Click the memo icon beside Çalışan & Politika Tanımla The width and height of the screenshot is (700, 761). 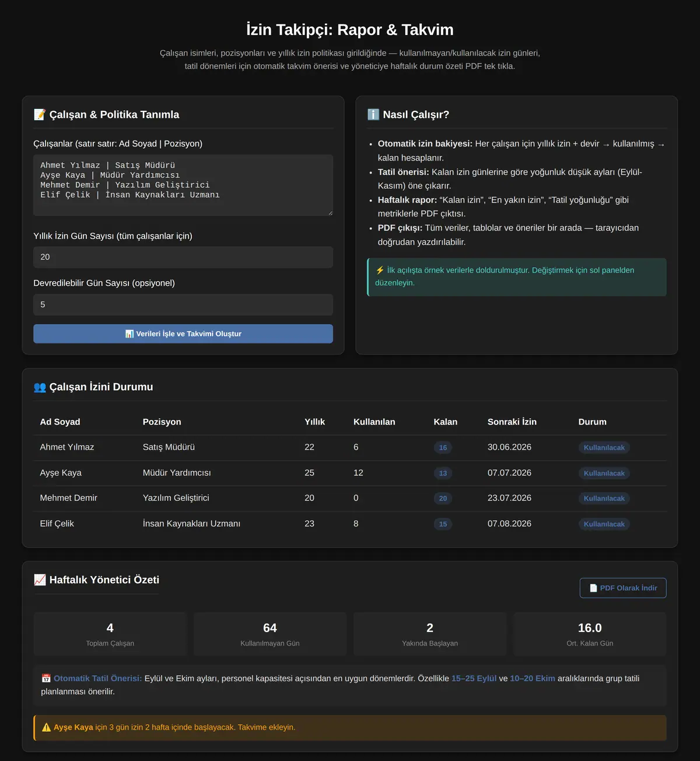[40, 115]
